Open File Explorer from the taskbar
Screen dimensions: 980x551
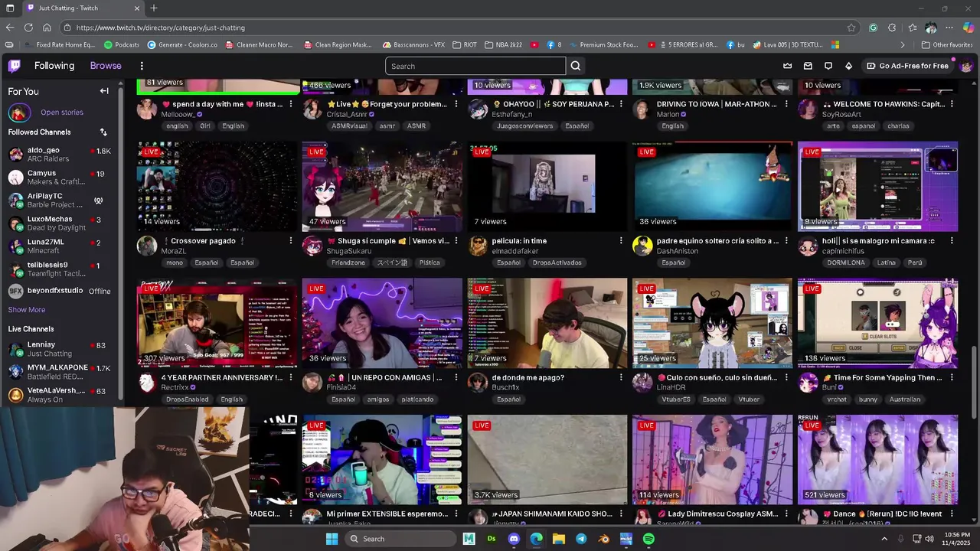click(x=559, y=539)
